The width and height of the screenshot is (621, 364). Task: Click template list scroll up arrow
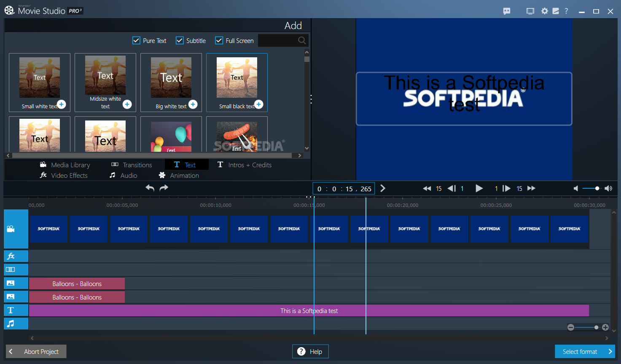pyautogui.click(x=307, y=53)
